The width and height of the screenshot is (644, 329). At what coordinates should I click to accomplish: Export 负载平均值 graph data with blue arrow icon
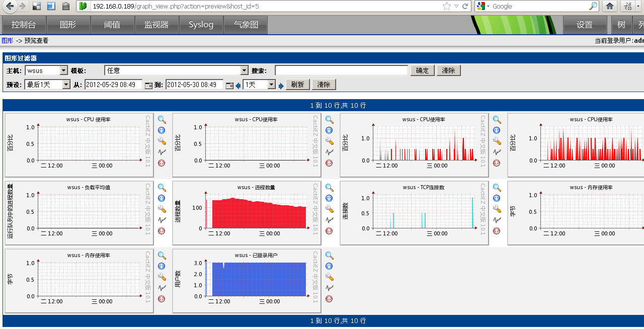[x=162, y=198]
